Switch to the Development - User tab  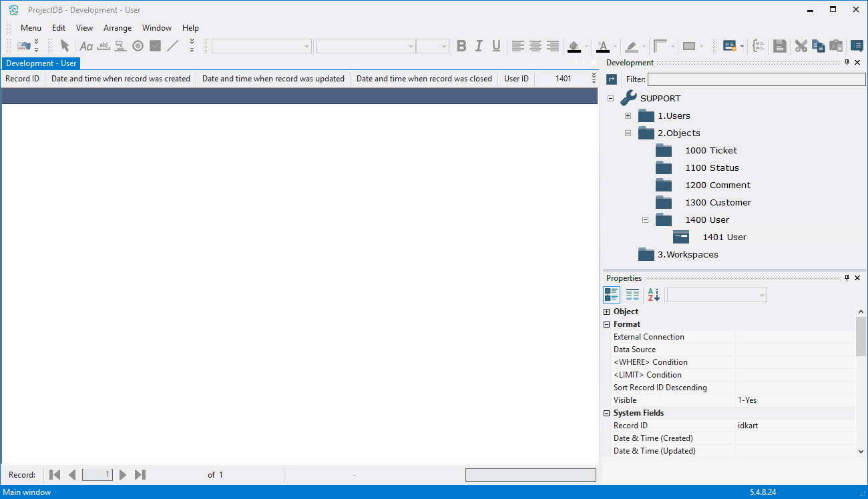41,63
